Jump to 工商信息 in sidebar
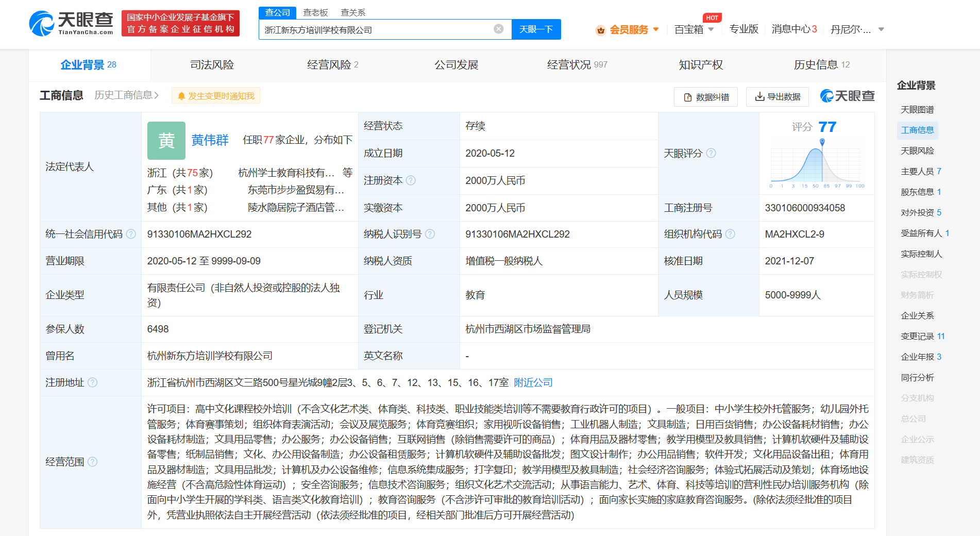The width and height of the screenshot is (980, 536). tap(917, 130)
